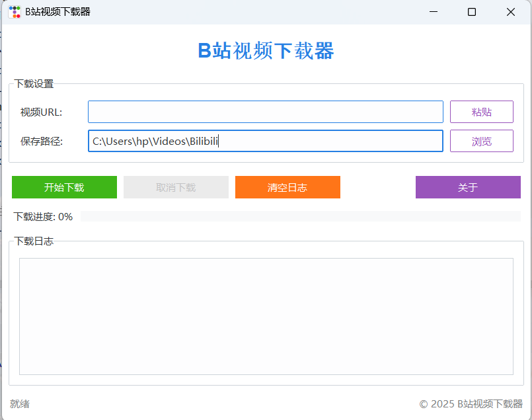Viewport: 532px width, 420px height.
Task: Click the 视频URL: label
Action: (42, 112)
